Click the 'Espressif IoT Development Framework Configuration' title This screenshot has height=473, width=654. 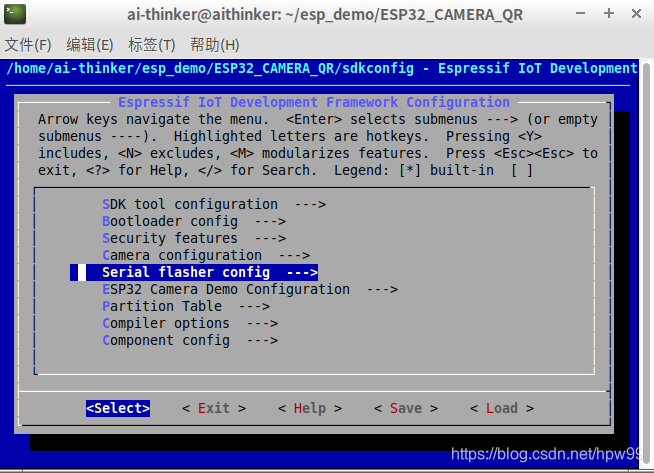click(x=314, y=102)
